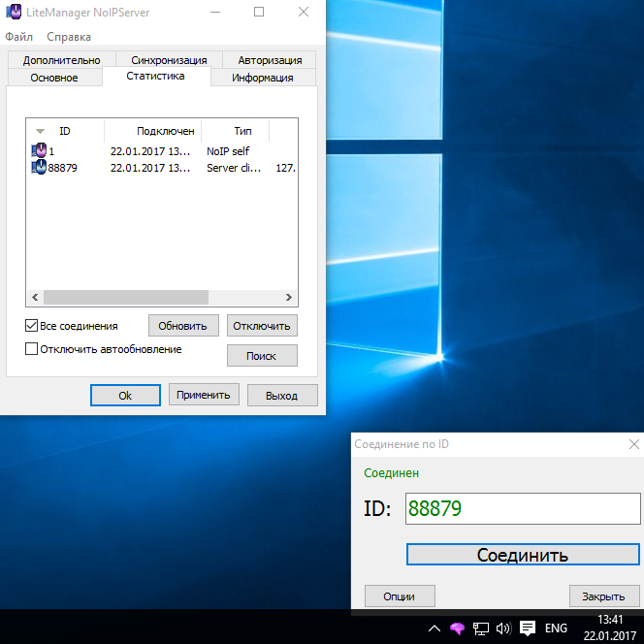Click the list's right scroll arrow
The image size is (644, 644).
289,297
